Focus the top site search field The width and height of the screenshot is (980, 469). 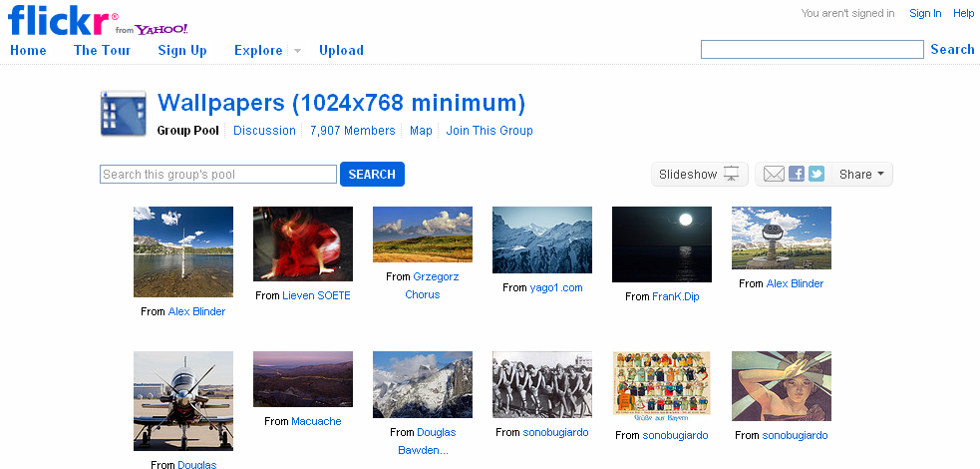click(x=812, y=50)
